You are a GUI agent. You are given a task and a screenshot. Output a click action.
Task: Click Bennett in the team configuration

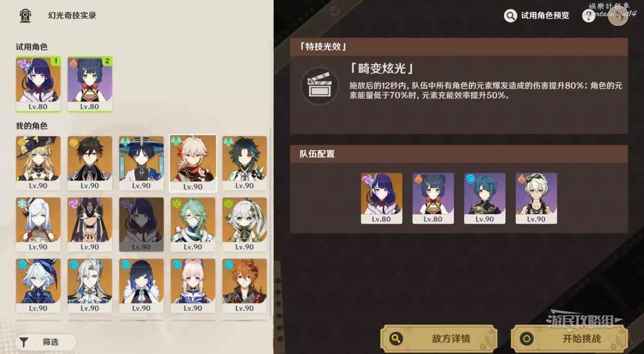click(x=536, y=198)
